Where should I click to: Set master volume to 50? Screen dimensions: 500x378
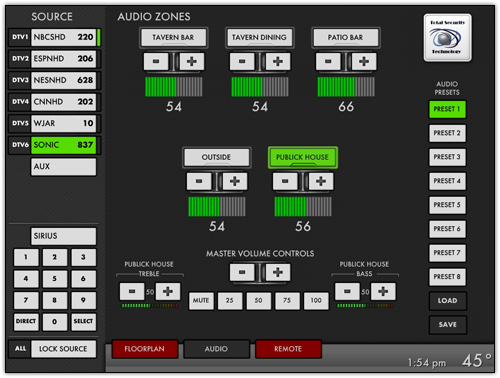coord(258,301)
